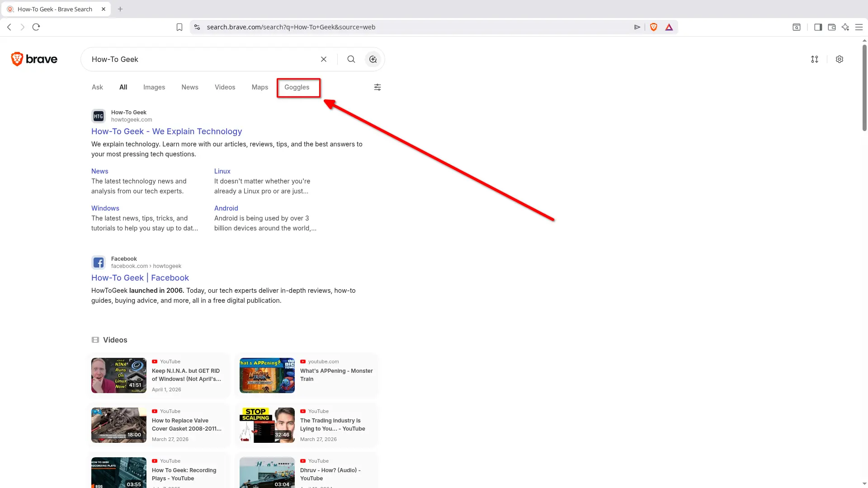Switch to the News tab
The width and height of the screenshot is (868, 488).
[x=190, y=87]
